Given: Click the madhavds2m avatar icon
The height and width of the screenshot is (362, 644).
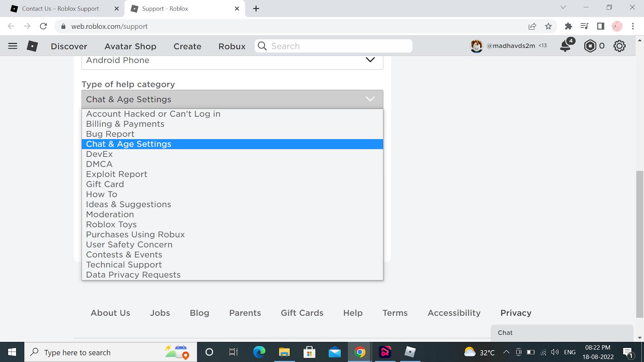Looking at the screenshot, I should (477, 46).
